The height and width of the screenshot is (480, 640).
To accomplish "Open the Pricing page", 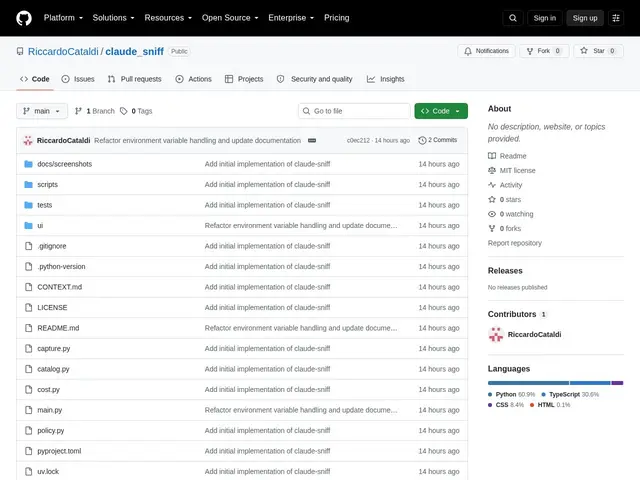I will point(336,18).
